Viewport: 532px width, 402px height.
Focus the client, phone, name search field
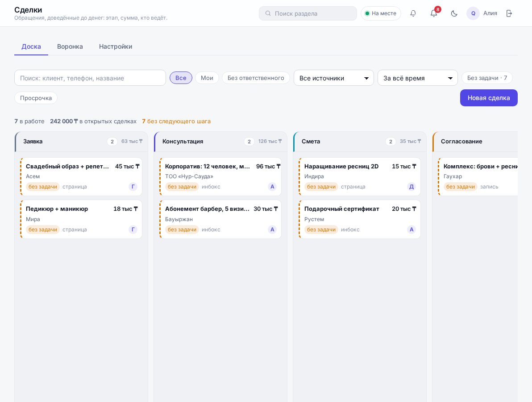click(x=90, y=78)
